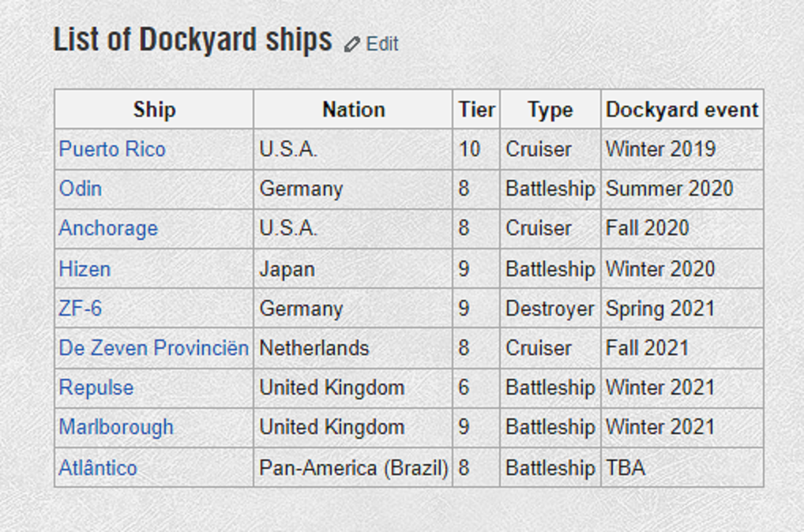The image size is (804, 532).
Task: Open the Edit section link
Action: click(x=382, y=44)
